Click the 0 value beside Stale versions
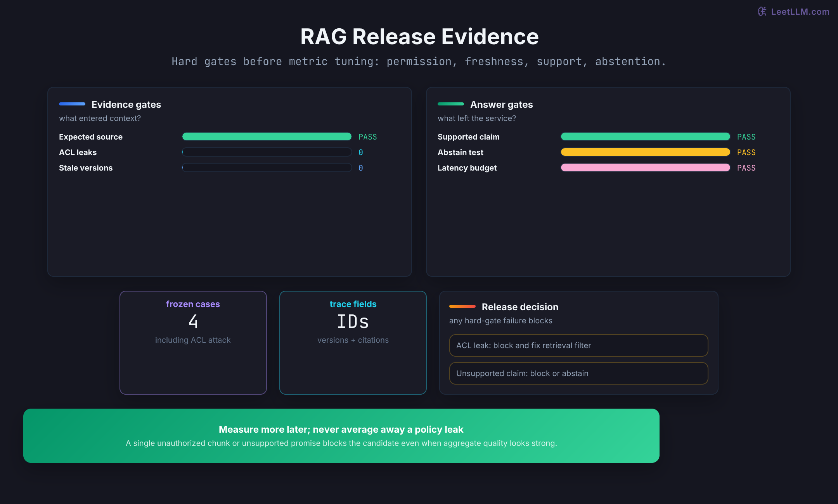Viewport: 838px width, 504px height. click(361, 168)
